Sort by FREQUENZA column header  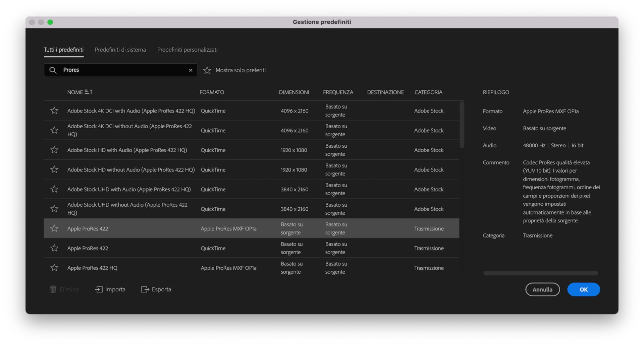point(338,92)
